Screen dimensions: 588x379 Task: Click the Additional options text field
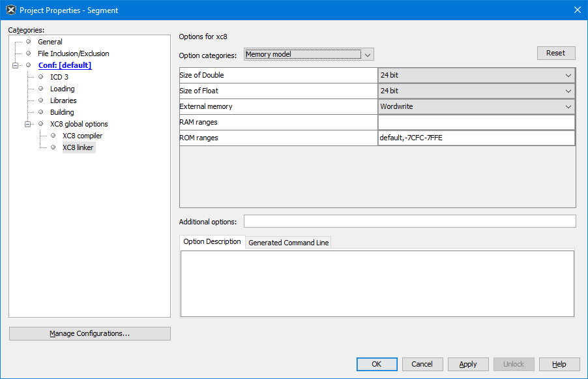tap(409, 221)
